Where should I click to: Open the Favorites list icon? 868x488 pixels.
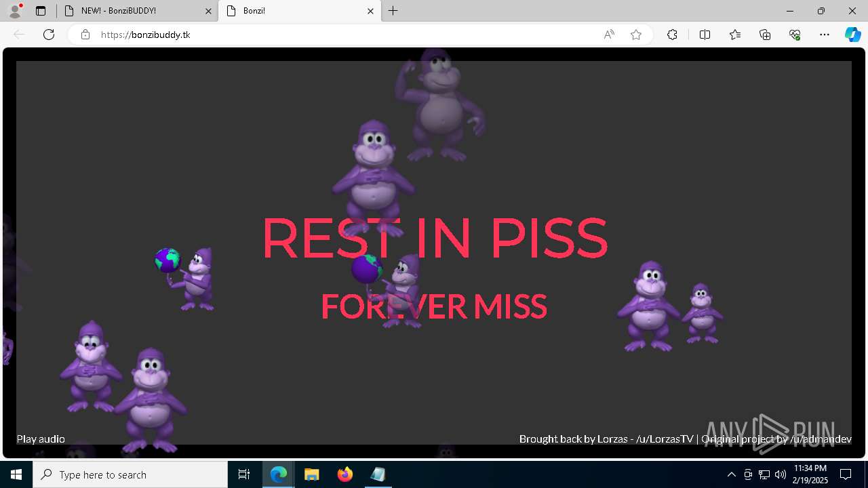[x=735, y=35]
